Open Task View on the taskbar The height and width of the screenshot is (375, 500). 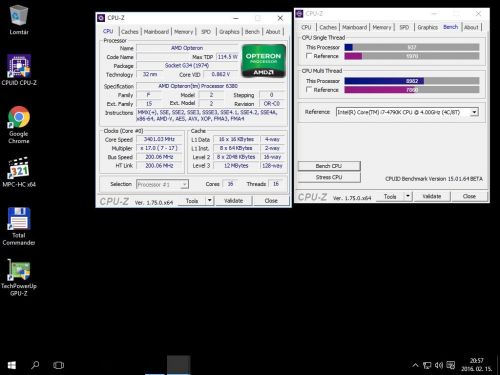coord(58,365)
